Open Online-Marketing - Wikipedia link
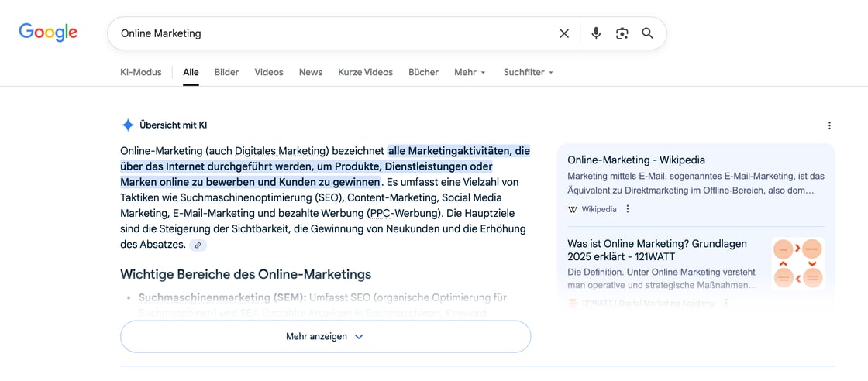The image size is (868, 381). (636, 160)
